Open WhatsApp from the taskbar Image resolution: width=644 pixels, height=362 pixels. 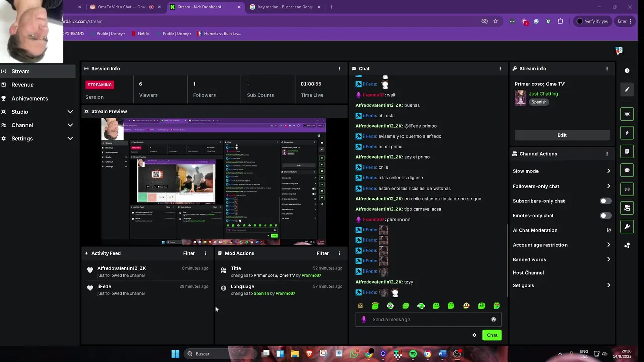[x=354, y=354]
